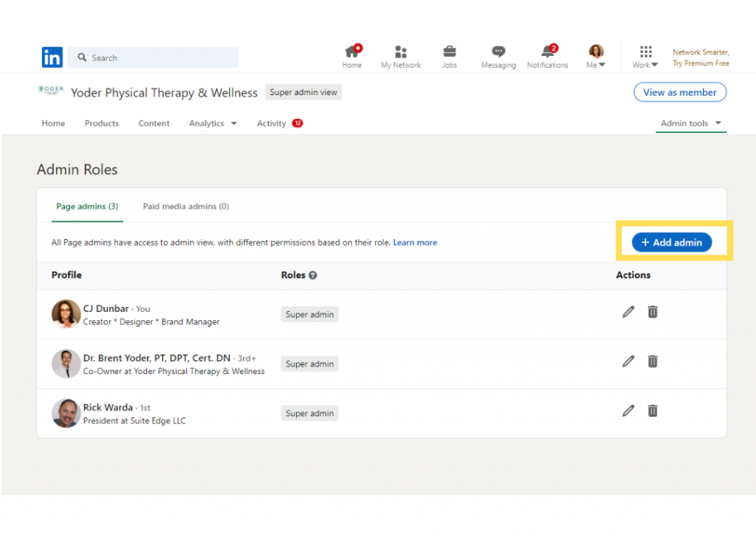The image size is (756, 537).
Task: Remove Rick Warda with trash icon
Action: pos(653,411)
